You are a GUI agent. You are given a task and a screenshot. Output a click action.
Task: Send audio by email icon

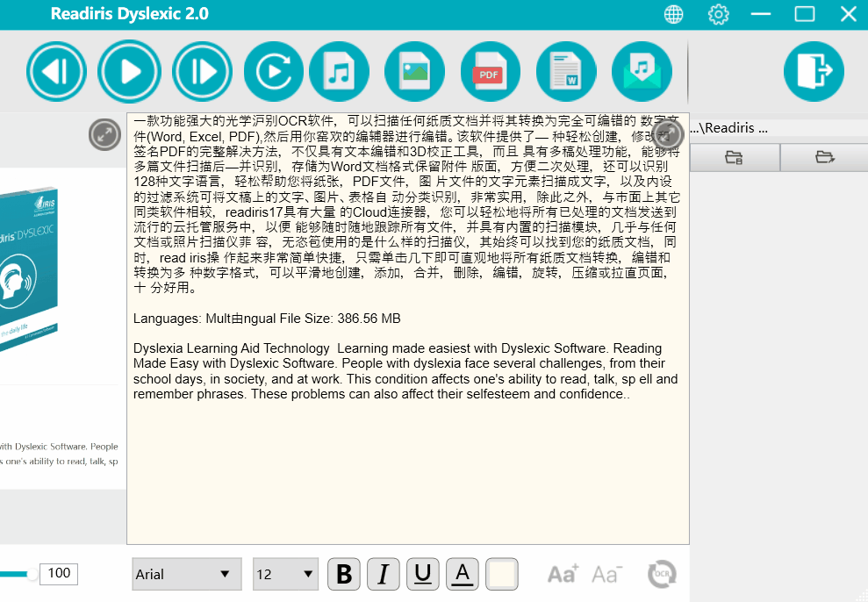tap(642, 71)
